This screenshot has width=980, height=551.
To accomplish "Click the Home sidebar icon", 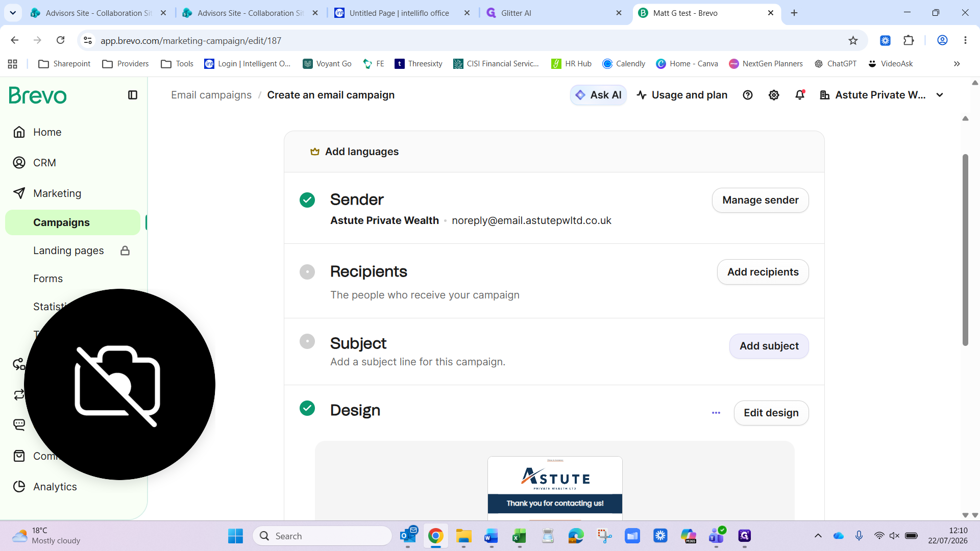I will (x=19, y=132).
